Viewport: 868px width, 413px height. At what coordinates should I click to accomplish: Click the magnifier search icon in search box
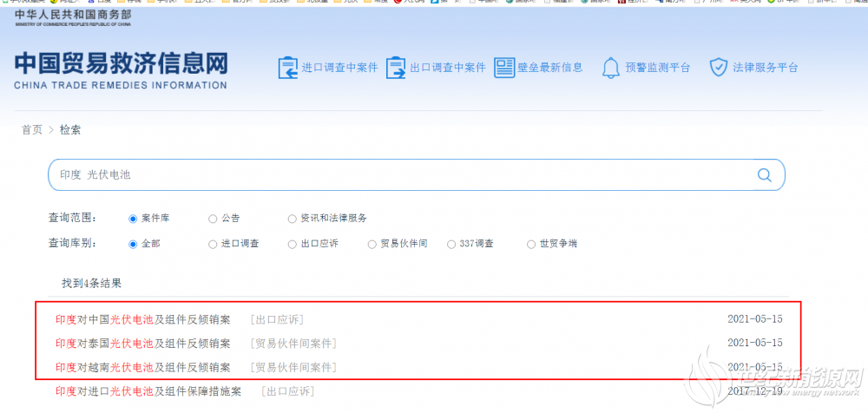point(764,175)
